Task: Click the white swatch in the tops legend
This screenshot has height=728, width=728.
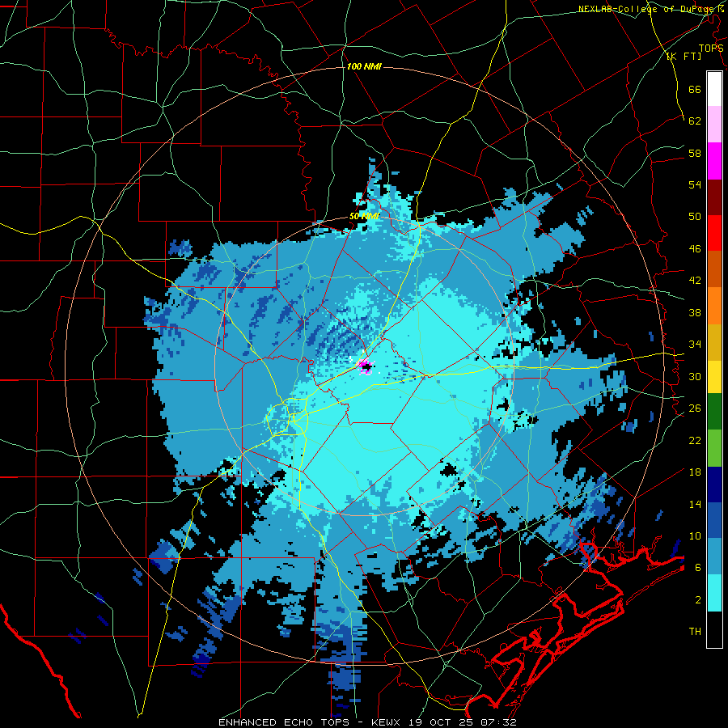Action: click(714, 89)
